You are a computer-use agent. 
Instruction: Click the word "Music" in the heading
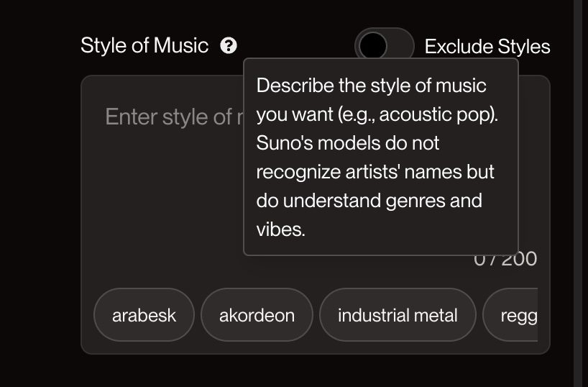click(181, 46)
